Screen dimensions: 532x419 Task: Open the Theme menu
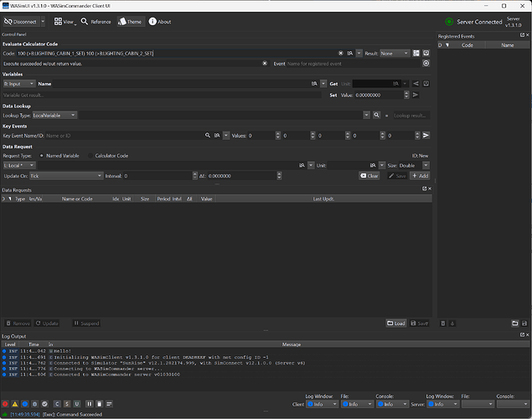pyautogui.click(x=130, y=22)
